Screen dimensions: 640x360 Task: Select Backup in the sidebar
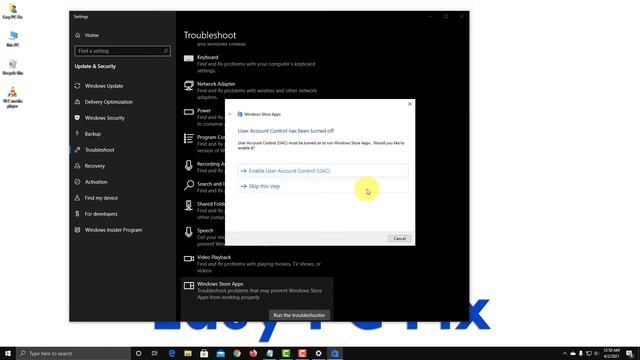[x=93, y=134]
